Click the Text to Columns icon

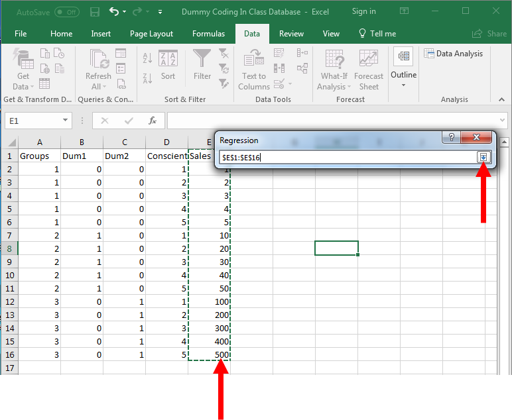254,70
